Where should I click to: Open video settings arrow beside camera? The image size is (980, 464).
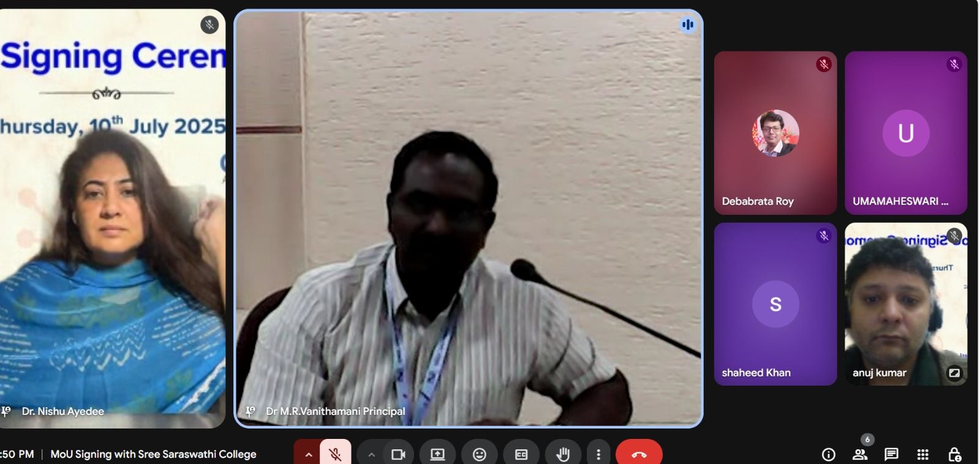[371, 454]
